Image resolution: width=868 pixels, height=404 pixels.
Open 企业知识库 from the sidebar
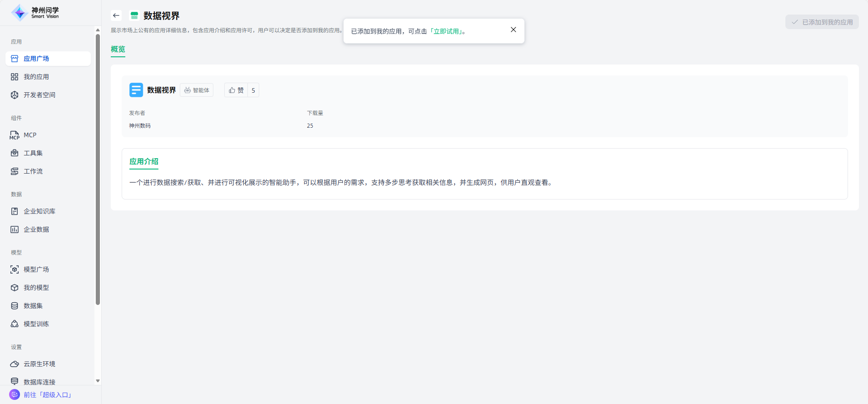pos(39,211)
